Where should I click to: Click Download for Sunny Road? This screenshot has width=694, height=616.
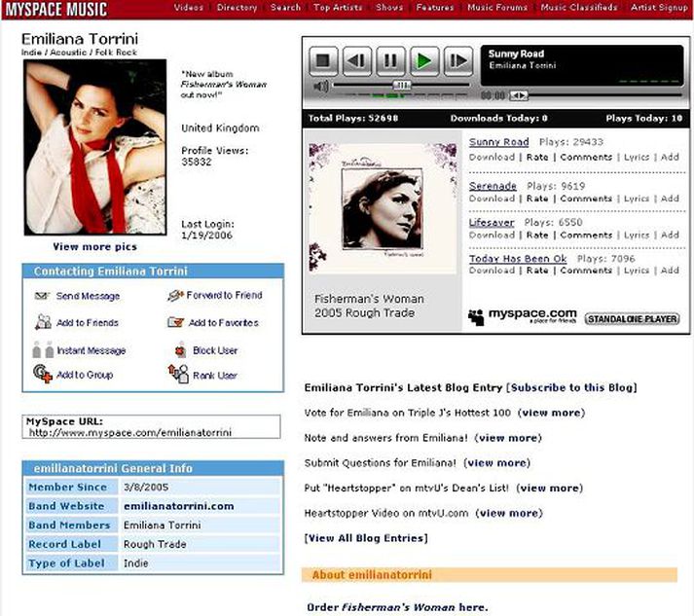(x=492, y=157)
